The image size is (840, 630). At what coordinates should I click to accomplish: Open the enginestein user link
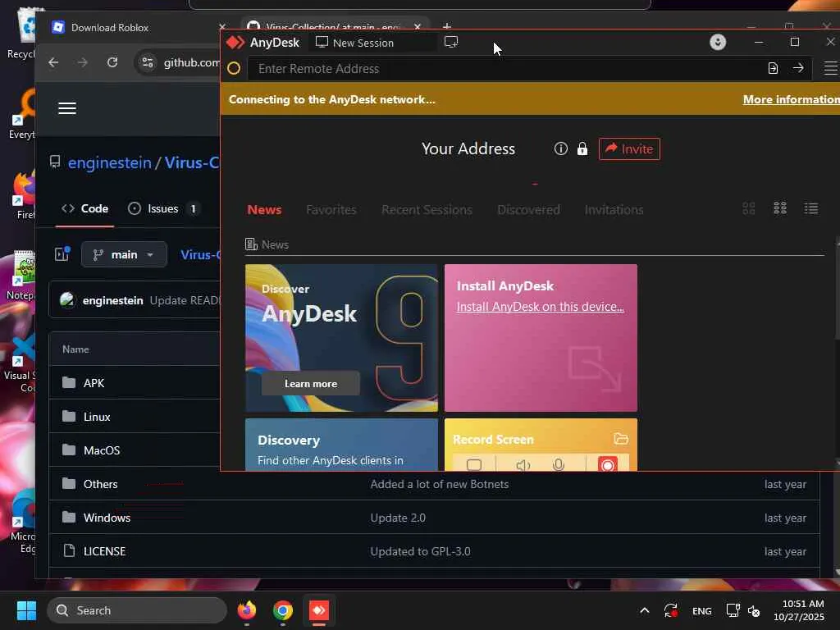coord(110,162)
